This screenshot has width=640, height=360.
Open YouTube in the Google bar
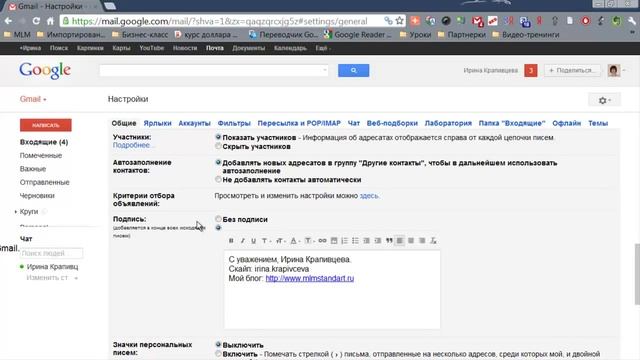151,48
